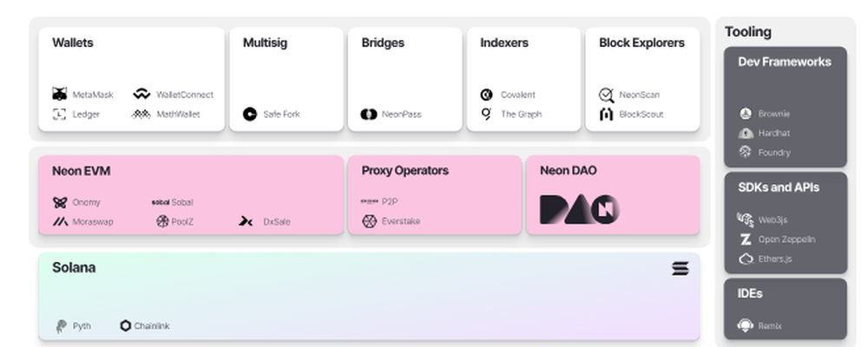This screenshot has height=347, width=868.
Task: Click the MathWallet logo icon
Action: (x=141, y=114)
